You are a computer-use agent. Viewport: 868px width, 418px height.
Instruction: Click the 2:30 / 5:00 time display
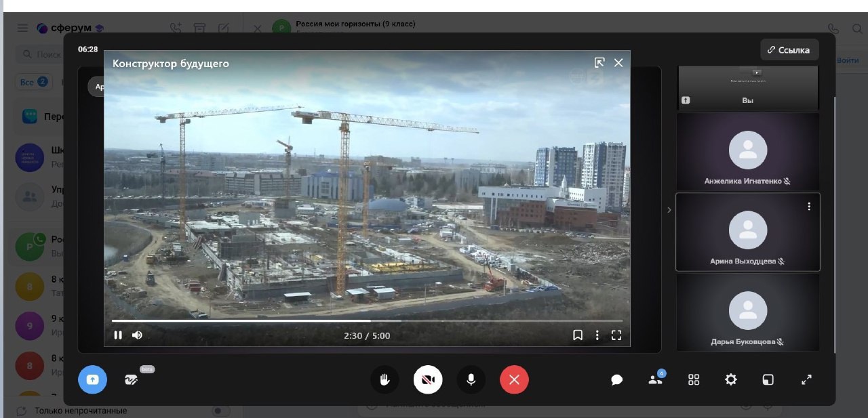click(367, 335)
